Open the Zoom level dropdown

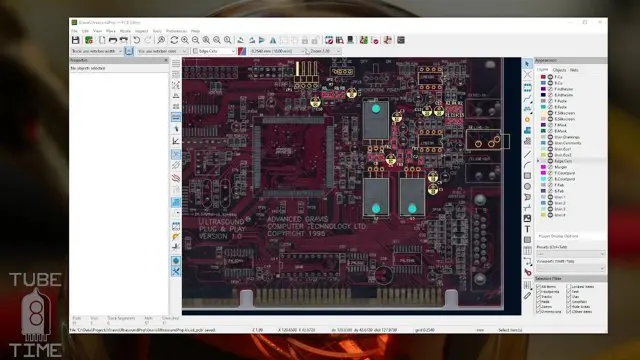[x=324, y=51]
